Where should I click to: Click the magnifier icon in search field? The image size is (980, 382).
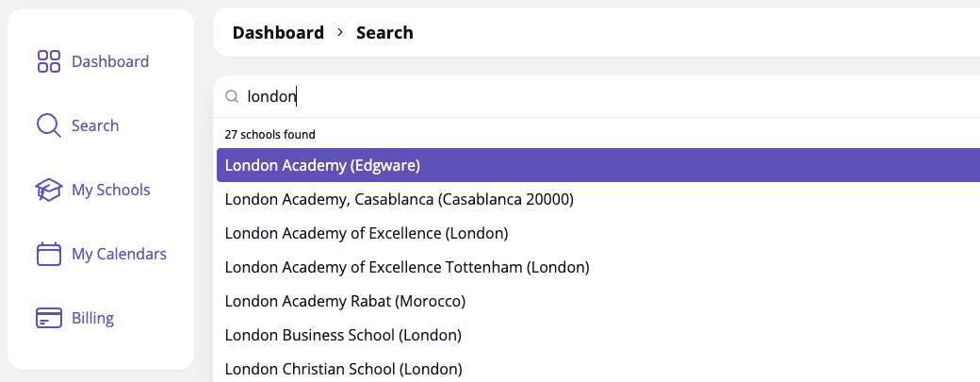tap(231, 96)
